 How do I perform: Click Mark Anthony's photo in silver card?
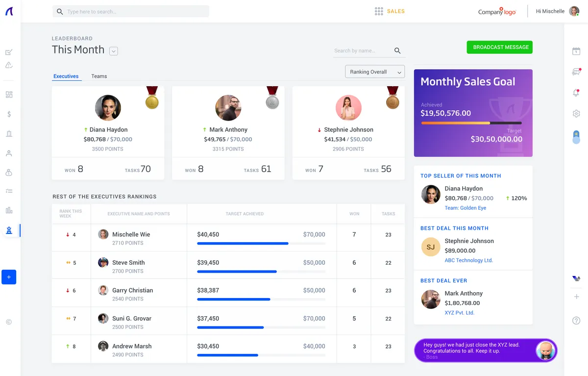228,108
